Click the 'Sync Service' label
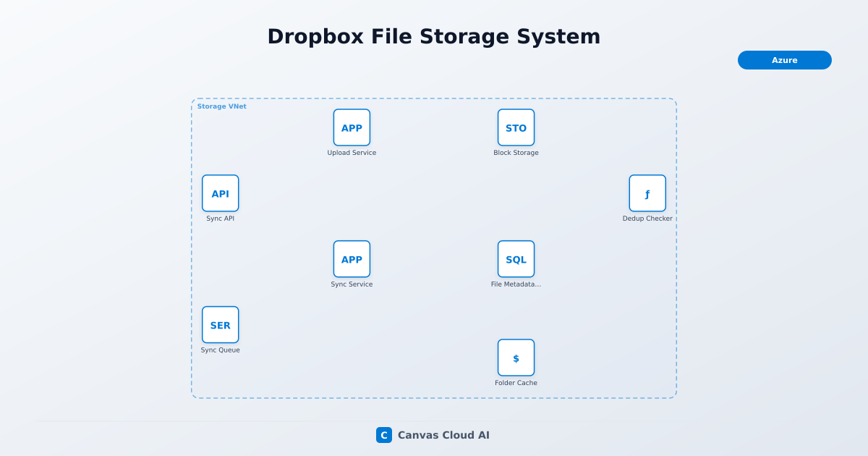This screenshot has width=868, height=456. tap(352, 284)
